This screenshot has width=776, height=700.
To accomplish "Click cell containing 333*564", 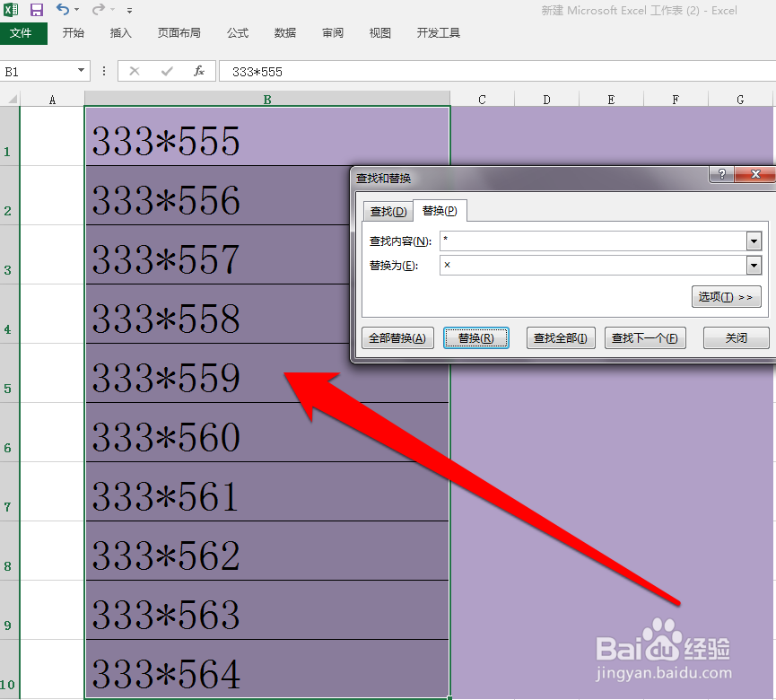I will tap(267, 669).
